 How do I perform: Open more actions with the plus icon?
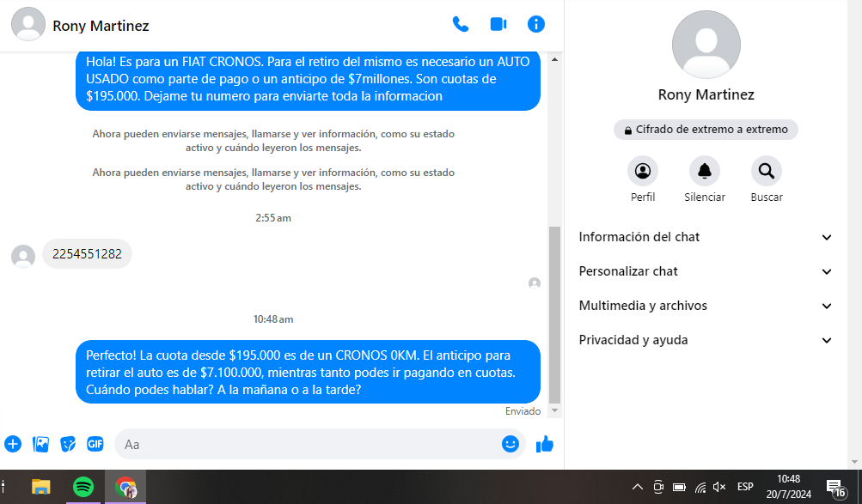pyautogui.click(x=13, y=444)
